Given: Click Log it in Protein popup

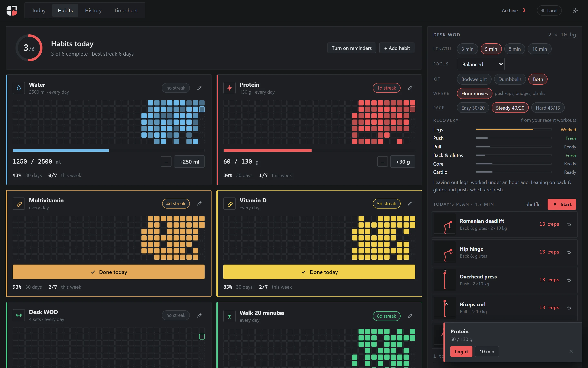Looking at the screenshot, I should click(x=461, y=351).
